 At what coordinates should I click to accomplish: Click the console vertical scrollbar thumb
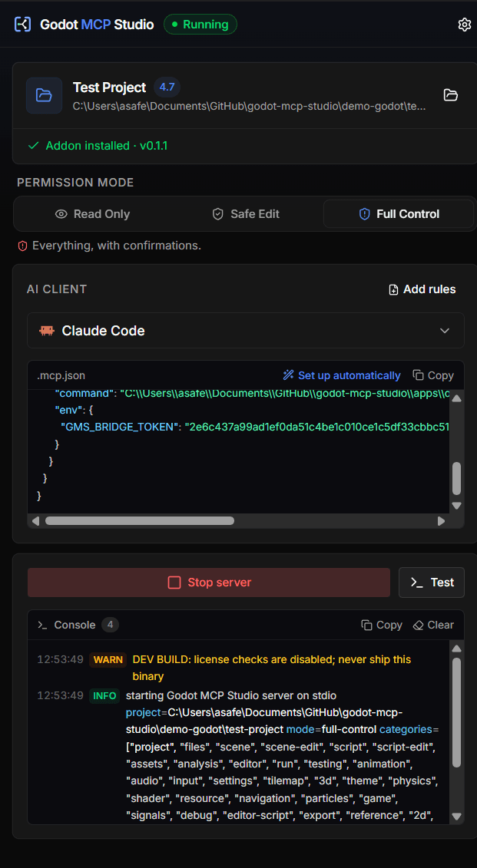coord(456,712)
